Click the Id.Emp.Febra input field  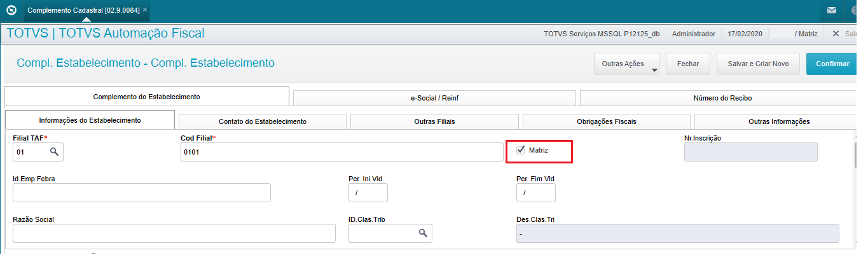(142, 193)
